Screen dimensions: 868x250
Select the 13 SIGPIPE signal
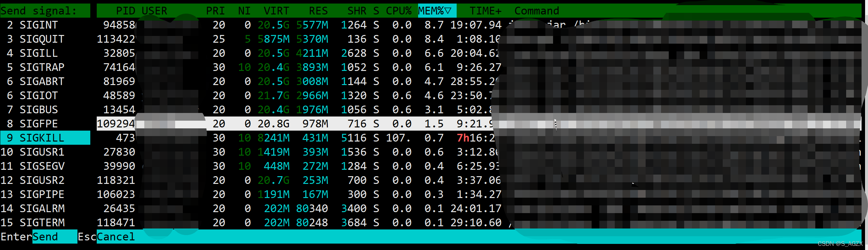point(45,194)
